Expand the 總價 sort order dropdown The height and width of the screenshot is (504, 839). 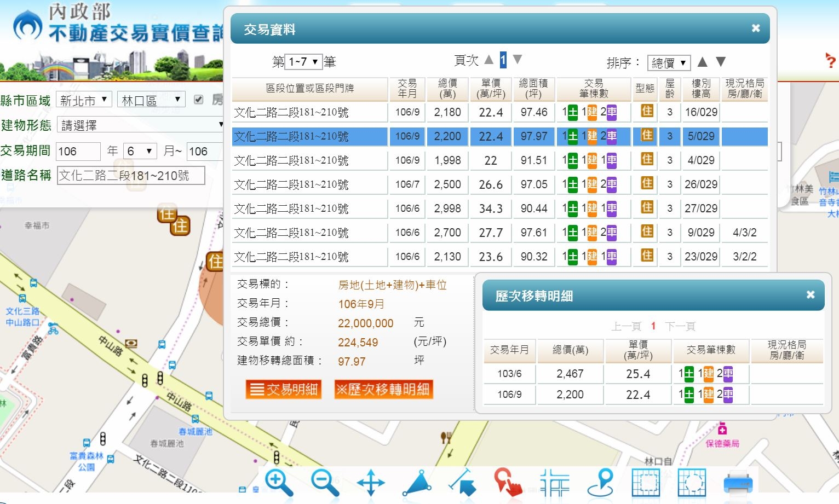pyautogui.click(x=668, y=63)
